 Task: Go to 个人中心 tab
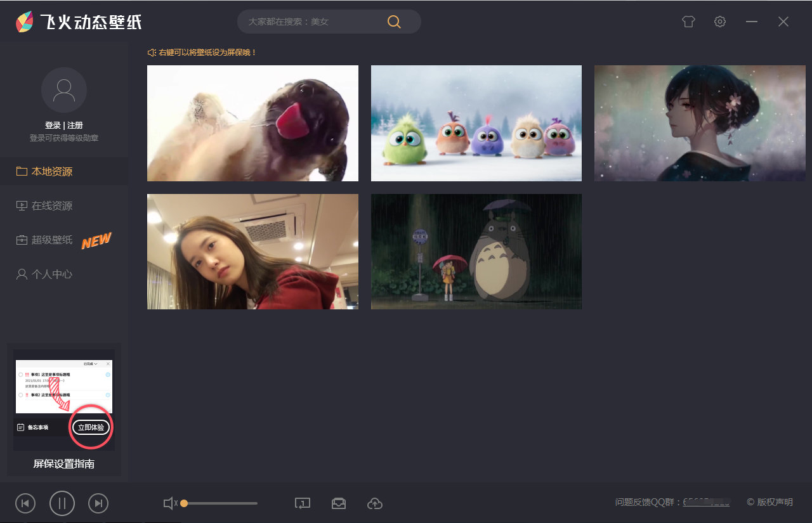(x=64, y=274)
